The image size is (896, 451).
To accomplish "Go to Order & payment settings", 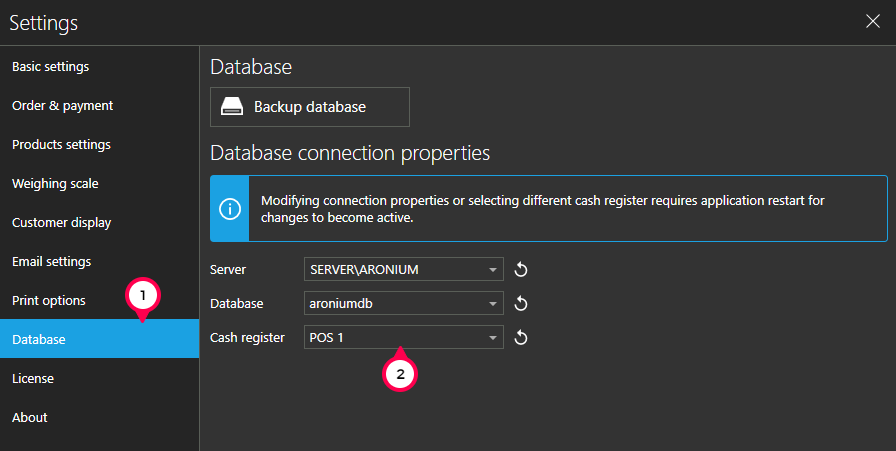I will click(62, 106).
